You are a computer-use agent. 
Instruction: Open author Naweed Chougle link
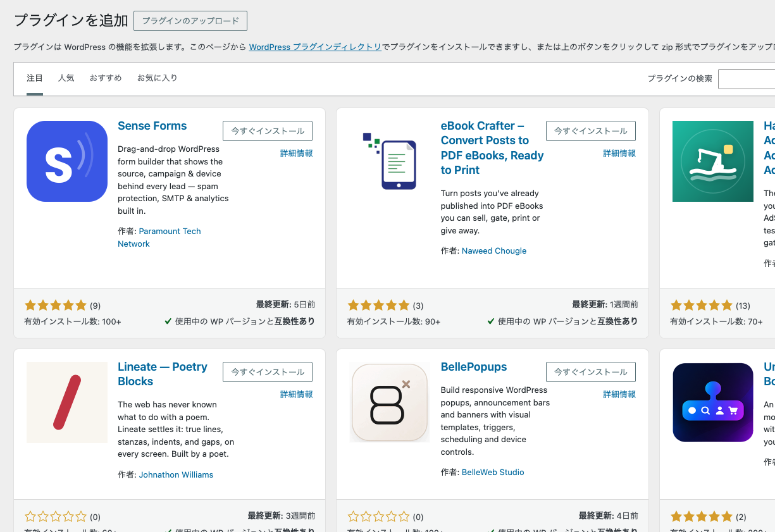(x=494, y=251)
